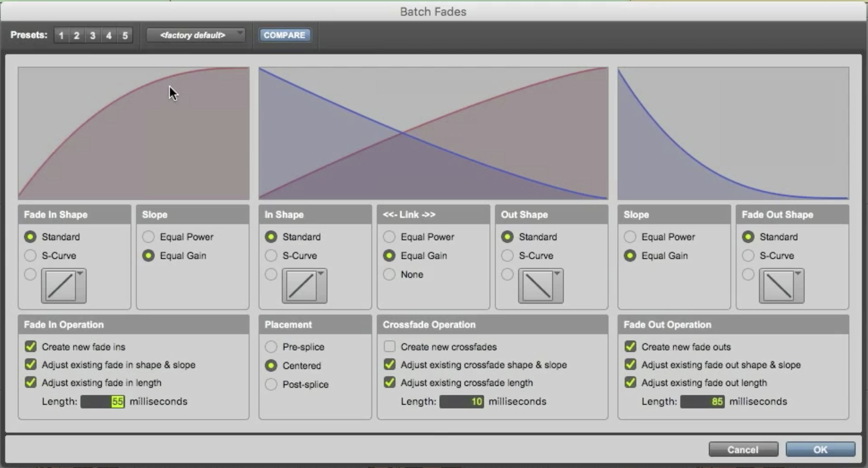Click the crossfade Length milliseconds field

462,401
